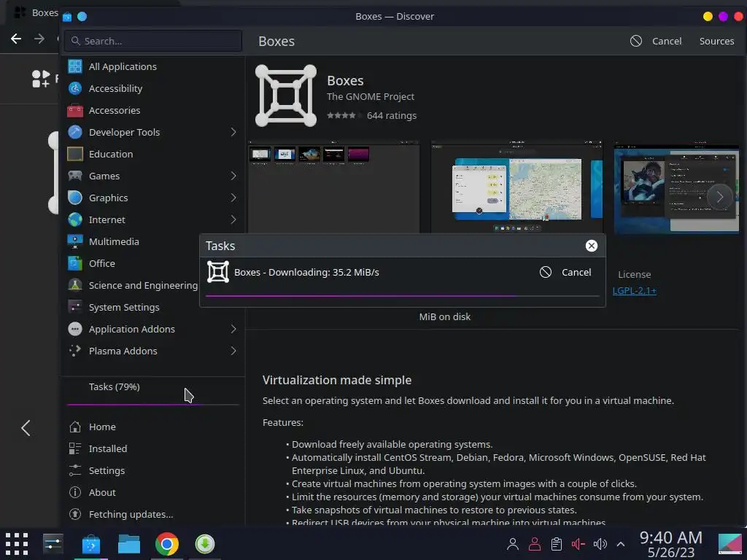
Task: Click the Fetching updates icon
Action: coord(75,514)
